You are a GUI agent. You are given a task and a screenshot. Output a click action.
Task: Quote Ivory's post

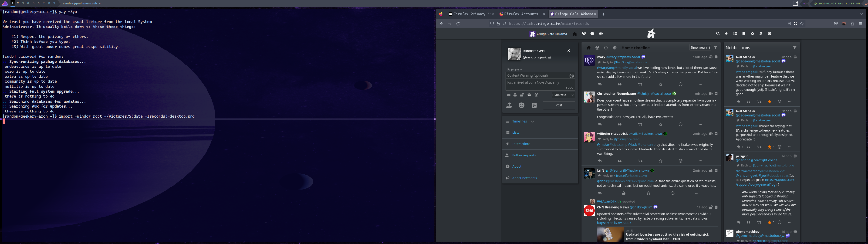pos(620,85)
